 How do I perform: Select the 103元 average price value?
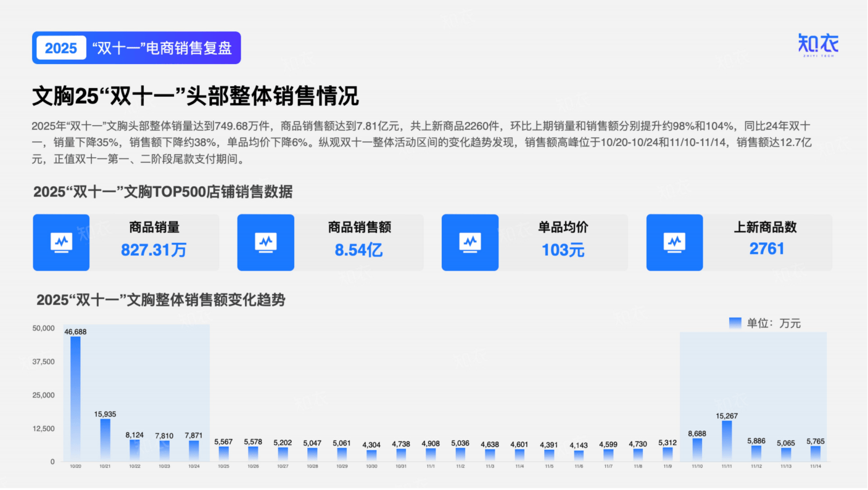(x=563, y=250)
